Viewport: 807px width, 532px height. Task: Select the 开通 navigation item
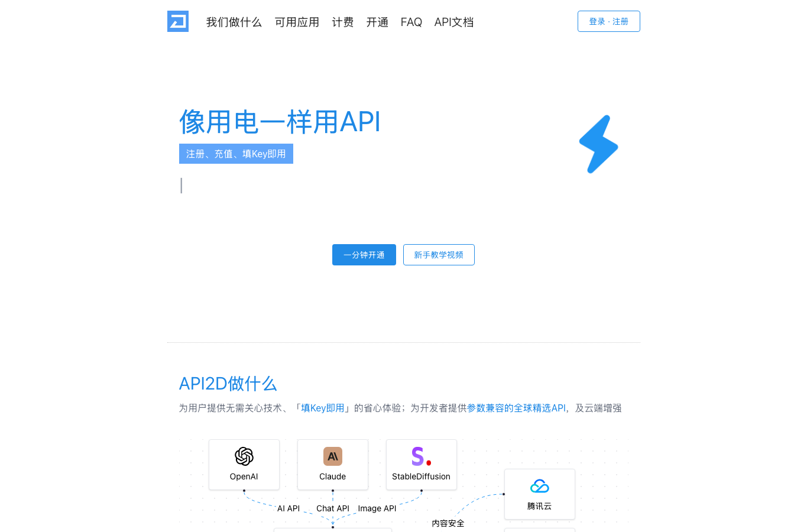coord(377,22)
